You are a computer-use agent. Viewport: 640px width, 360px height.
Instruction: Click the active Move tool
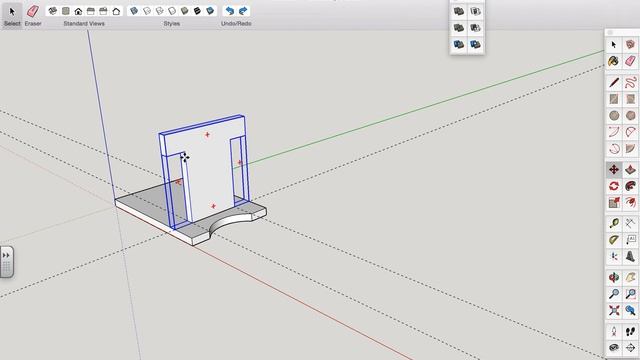[614, 170]
